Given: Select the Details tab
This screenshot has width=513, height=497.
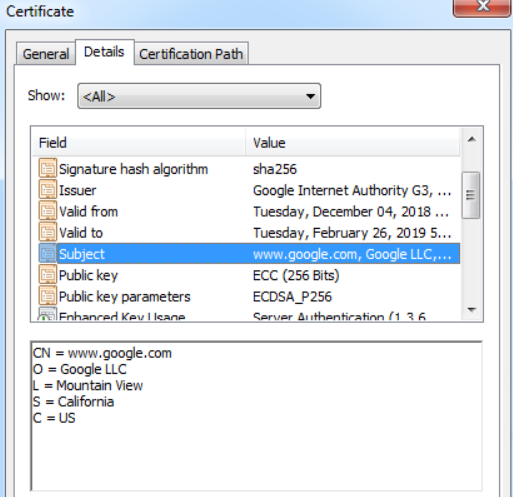Looking at the screenshot, I should tap(104, 52).
